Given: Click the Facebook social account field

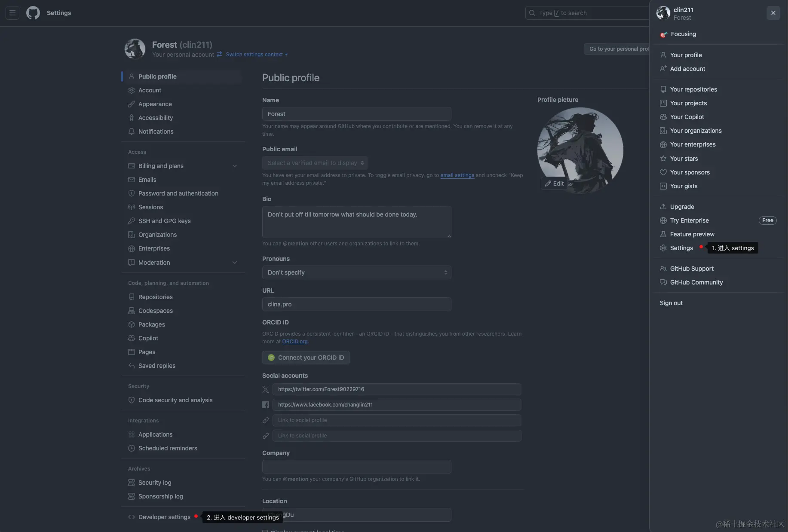Looking at the screenshot, I should (x=397, y=405).
